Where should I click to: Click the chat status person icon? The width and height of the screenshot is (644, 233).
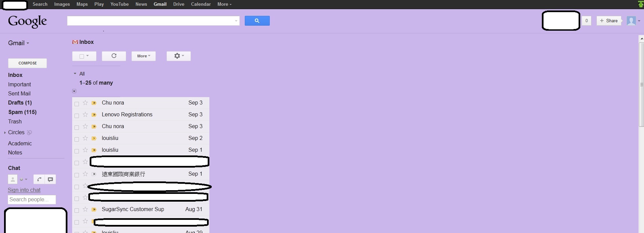[12, 179]
